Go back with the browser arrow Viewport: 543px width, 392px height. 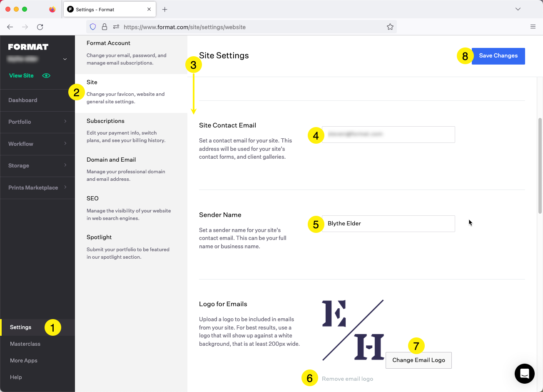point(10,27)
